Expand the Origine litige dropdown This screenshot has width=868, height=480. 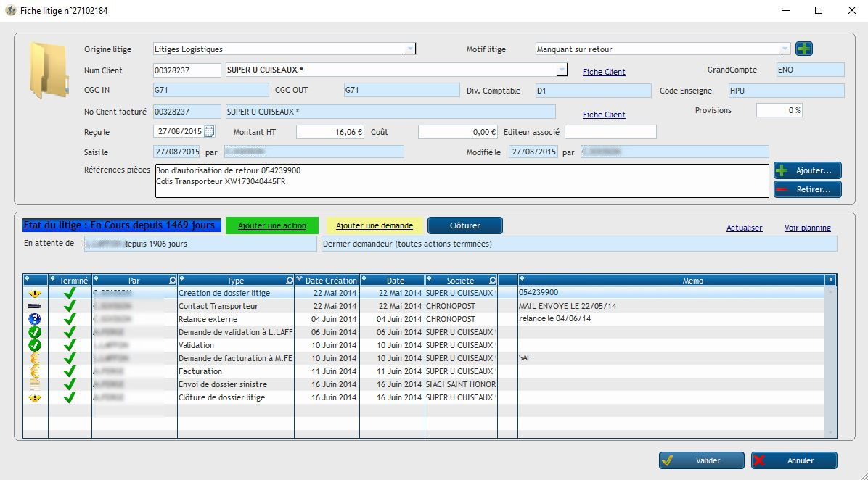[409, 49]
